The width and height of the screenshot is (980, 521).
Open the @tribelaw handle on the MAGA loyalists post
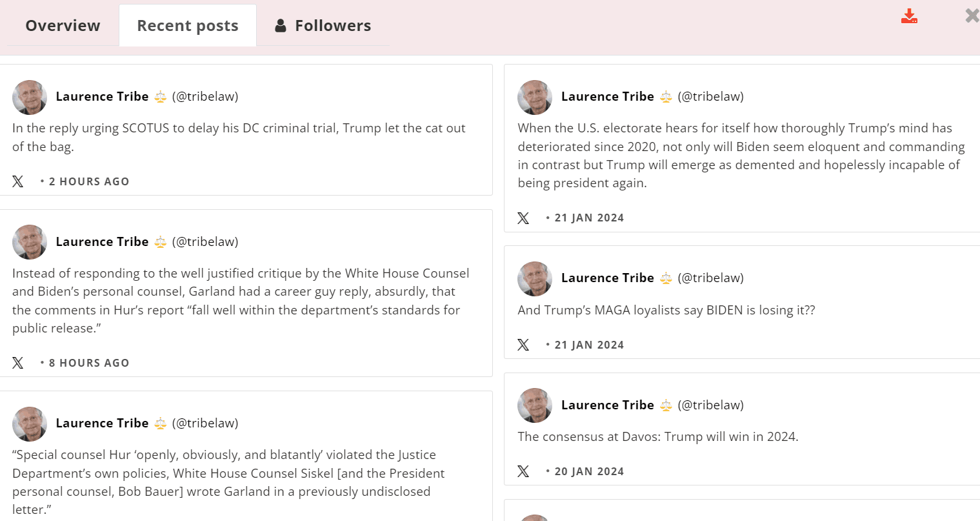(710, 278)
